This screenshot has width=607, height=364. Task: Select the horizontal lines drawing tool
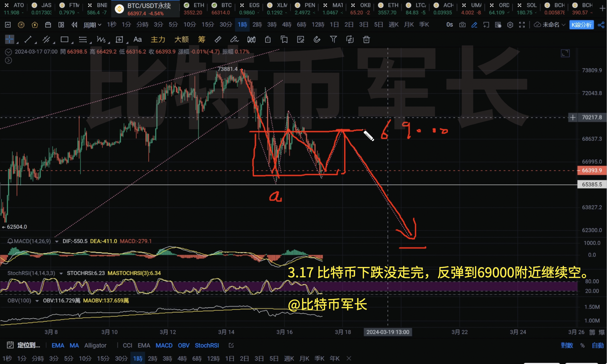click(83, 39)
